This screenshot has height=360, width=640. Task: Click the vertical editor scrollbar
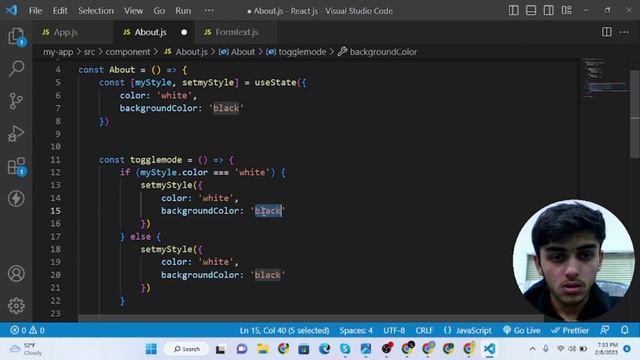(635, 114)
